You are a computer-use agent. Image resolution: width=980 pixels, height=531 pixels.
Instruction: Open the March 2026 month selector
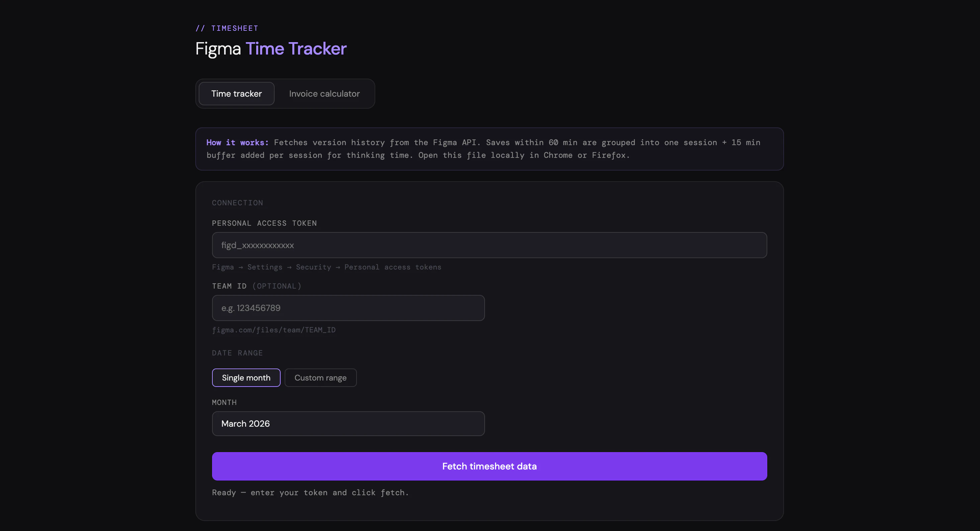(348, 423)
